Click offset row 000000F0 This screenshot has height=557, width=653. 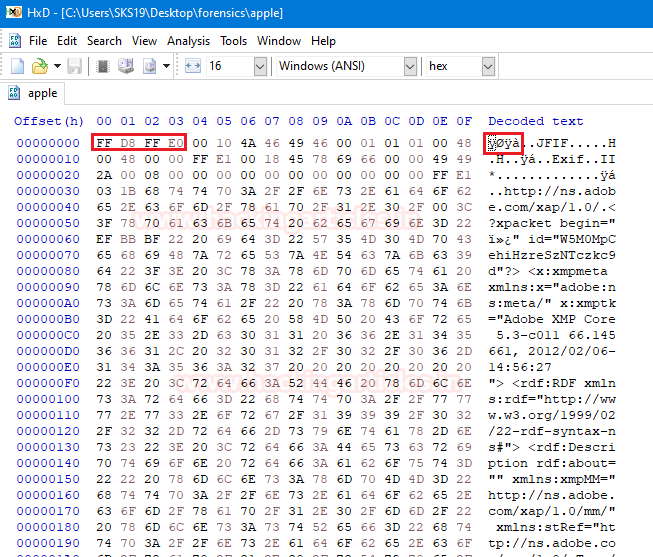click(x=48, y=383)
